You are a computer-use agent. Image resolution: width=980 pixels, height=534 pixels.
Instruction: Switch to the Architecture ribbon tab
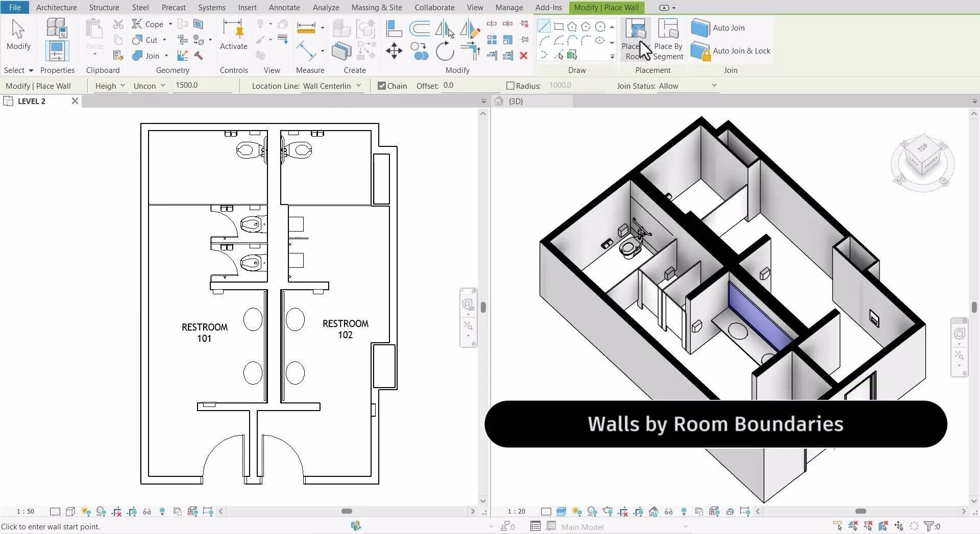click(56, 7)
